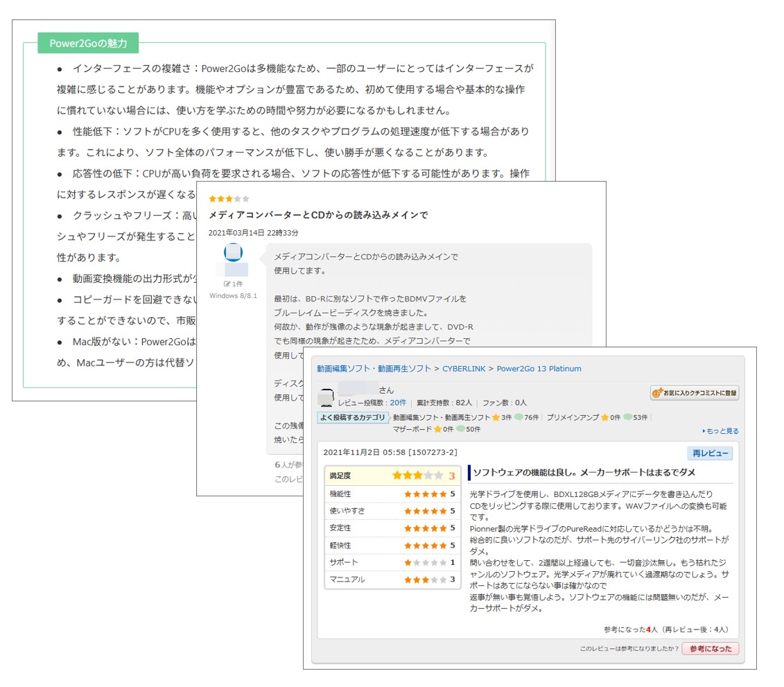Click the text このレビューは参考になりましたか？
Screen dimensions: 784x687
[629, 648]
